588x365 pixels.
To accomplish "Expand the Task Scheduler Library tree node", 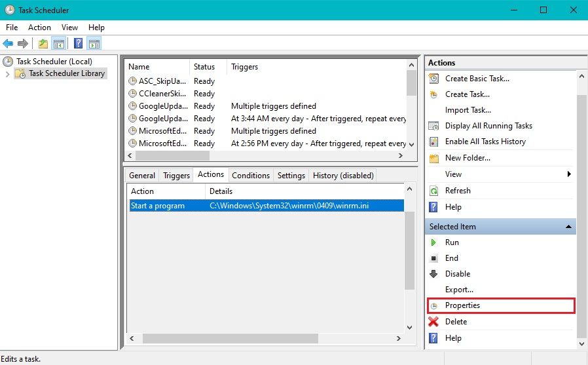I will click(x=7, y=74).
